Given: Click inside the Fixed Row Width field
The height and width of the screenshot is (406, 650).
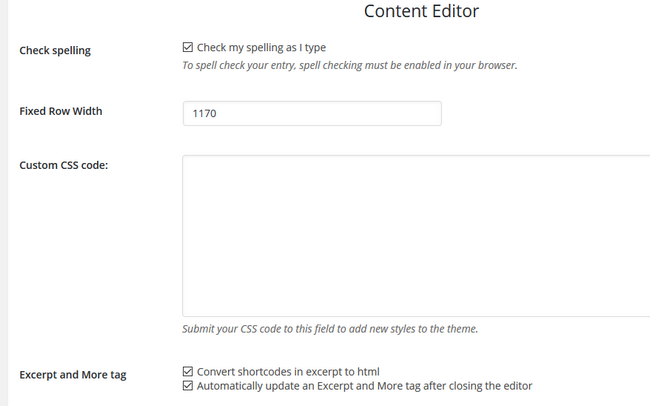Looking at the screenshot, I should [x=312, y=113].
